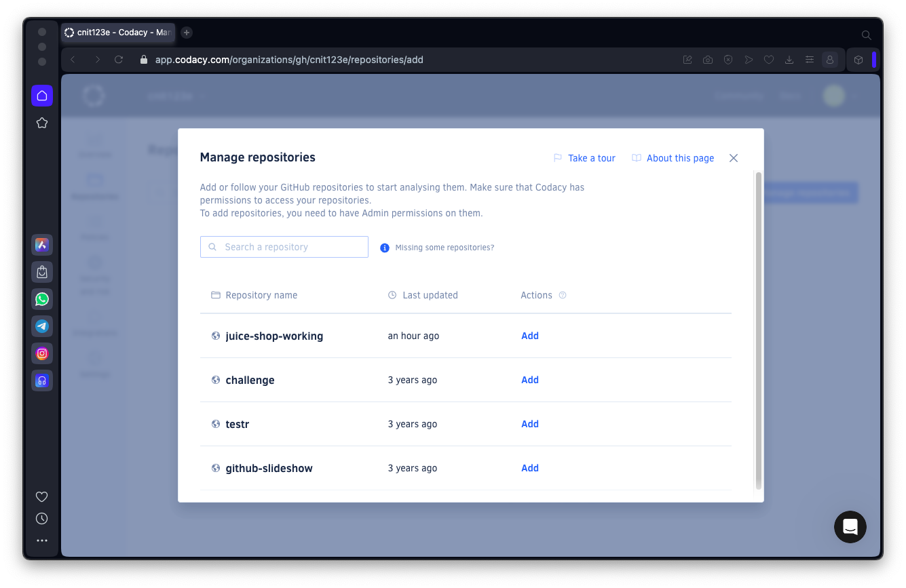Click the ad blocker shield icon
Image resolution: width=906 pixels, height=588 pixels.
pyautogui.click(x=728, y=60)
